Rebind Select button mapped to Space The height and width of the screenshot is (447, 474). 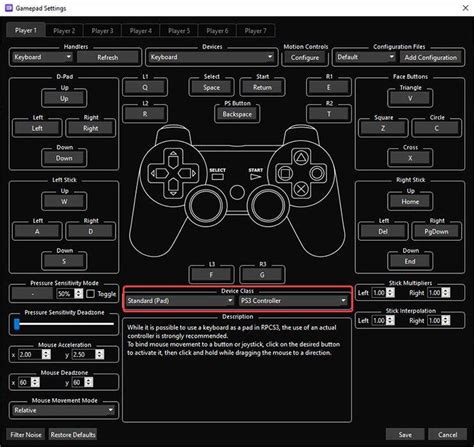click(212, 87)
